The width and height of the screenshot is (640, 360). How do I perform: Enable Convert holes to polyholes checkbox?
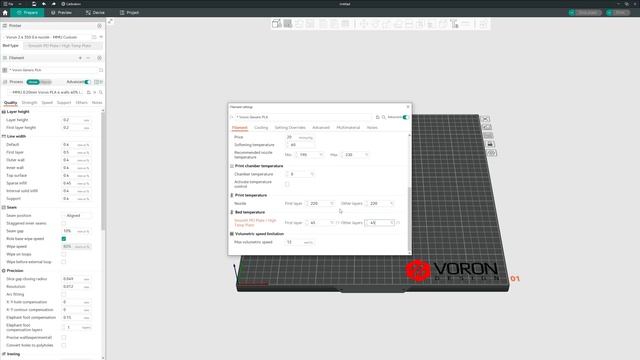coord(64,345)
